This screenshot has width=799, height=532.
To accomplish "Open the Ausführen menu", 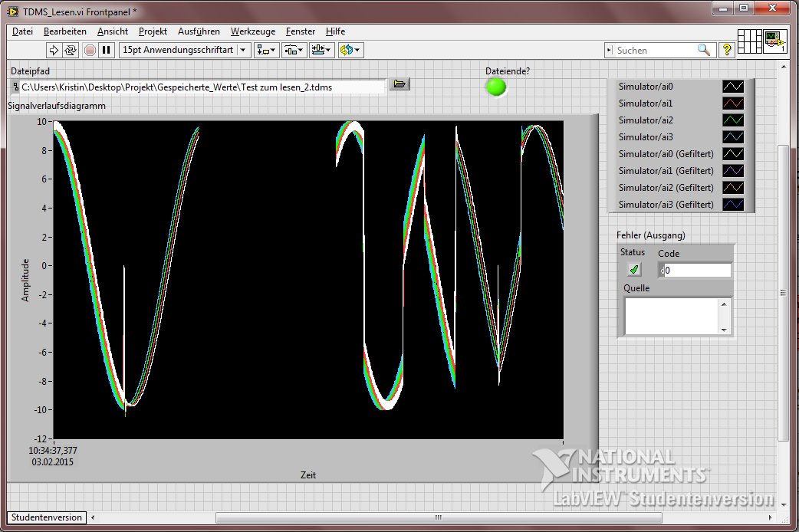I will [x=199, y=31].
